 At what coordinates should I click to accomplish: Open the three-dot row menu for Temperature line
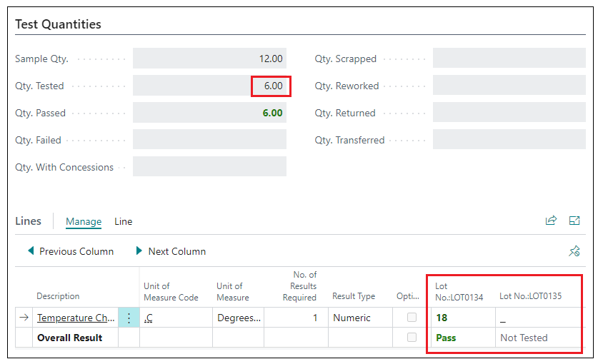click(x=129, y=318)
